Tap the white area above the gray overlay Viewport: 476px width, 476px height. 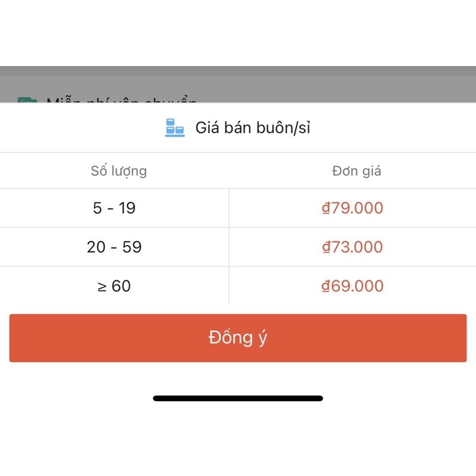pyautogui.click(x=238, y=33)
